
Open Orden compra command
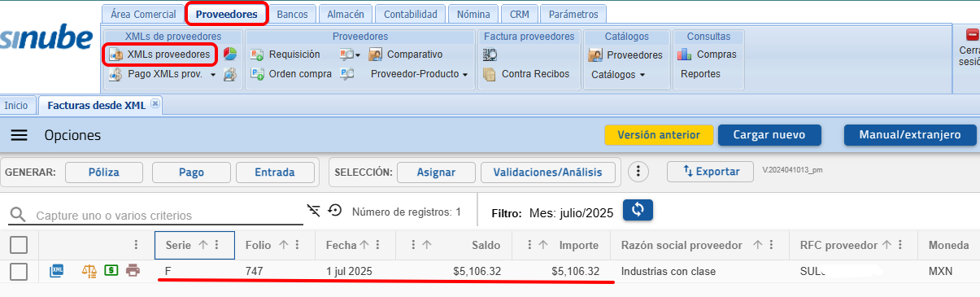coord(291,74)
